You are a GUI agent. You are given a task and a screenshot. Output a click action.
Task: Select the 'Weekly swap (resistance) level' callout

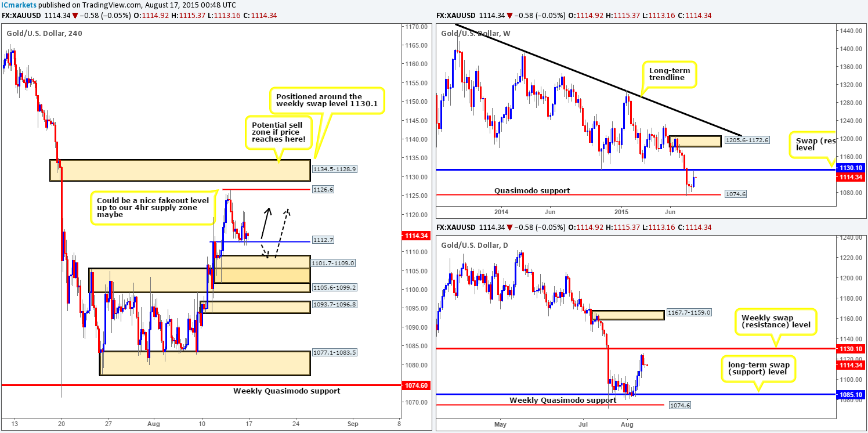[x=776, y=322]
